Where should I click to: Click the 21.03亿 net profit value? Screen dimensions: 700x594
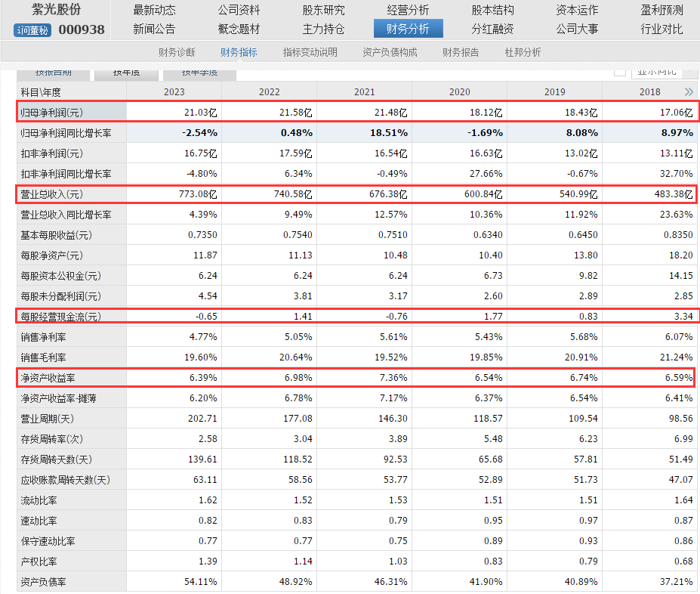click(200, 113)
